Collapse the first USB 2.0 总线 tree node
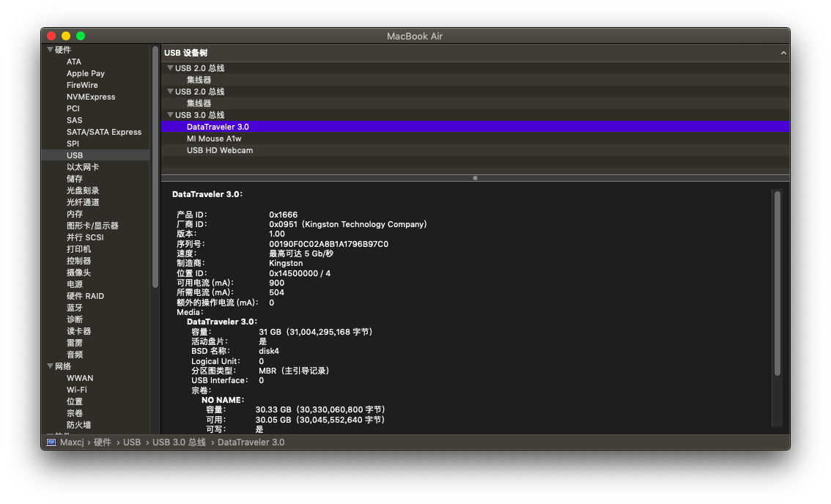Viewport: 831px width, 504px height. (170, 68)
